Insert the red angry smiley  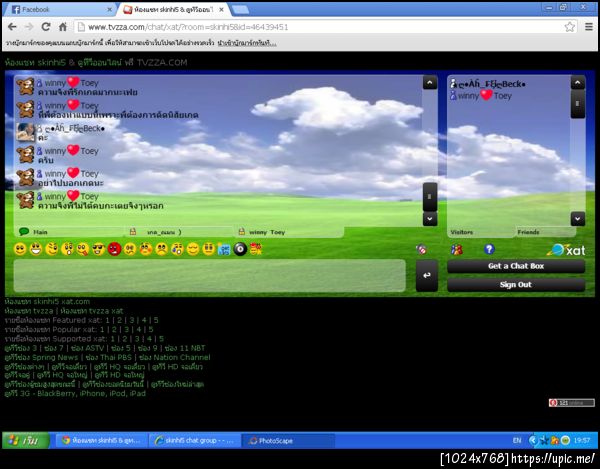click(x=114, y=249)
